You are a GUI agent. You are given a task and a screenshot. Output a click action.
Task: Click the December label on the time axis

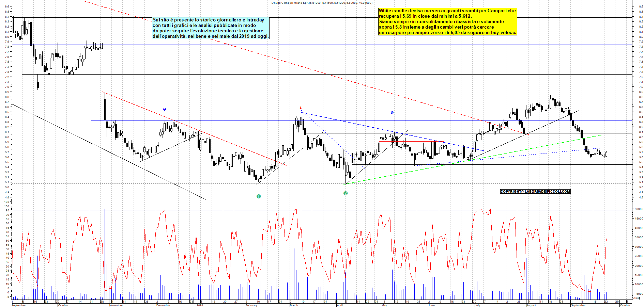pos(163,305)
